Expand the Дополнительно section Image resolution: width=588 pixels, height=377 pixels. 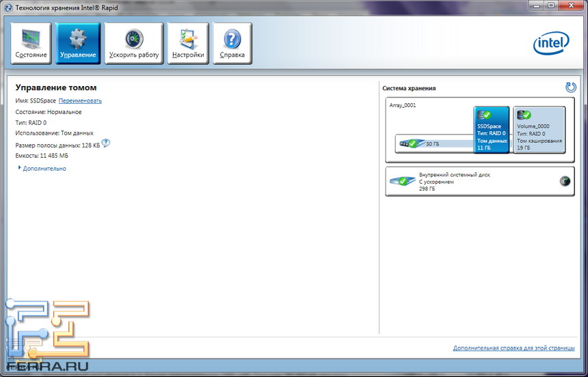pos(42,169)
